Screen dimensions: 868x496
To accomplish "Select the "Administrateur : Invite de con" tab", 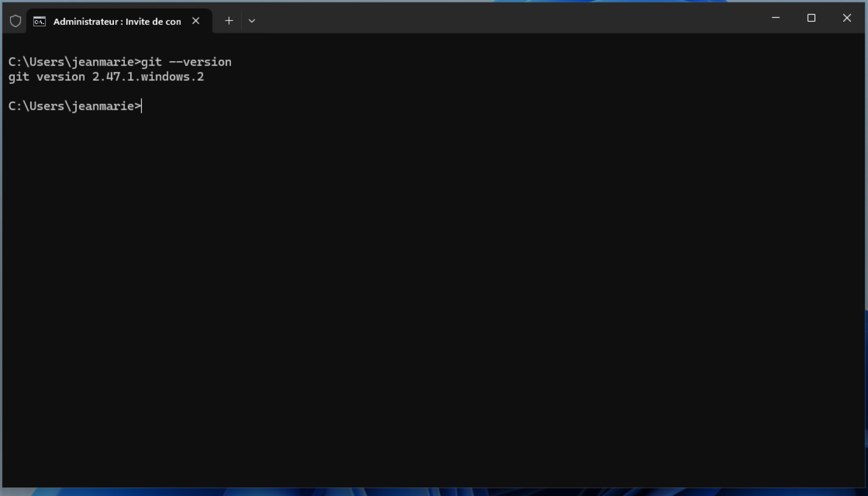I will click(119, 21).
